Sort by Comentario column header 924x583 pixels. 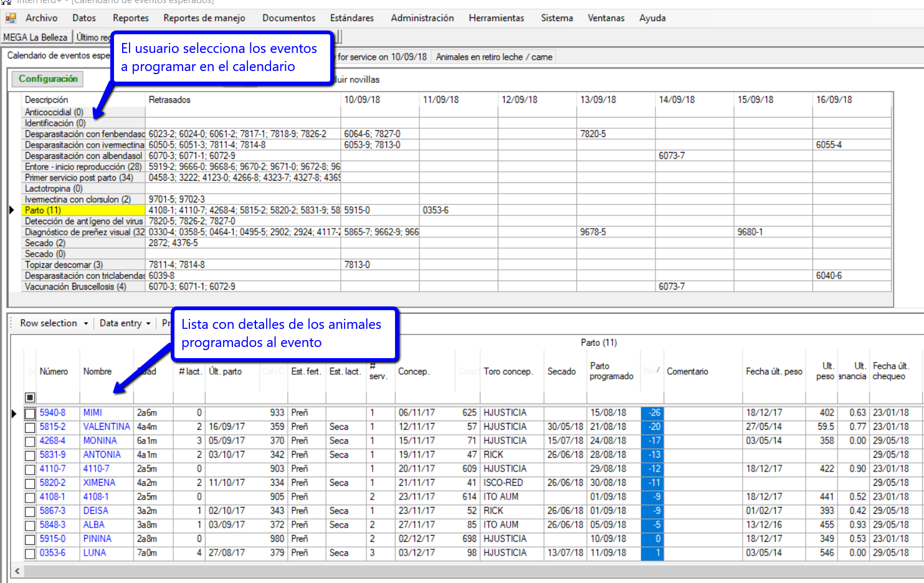click(x=687, y=371)
